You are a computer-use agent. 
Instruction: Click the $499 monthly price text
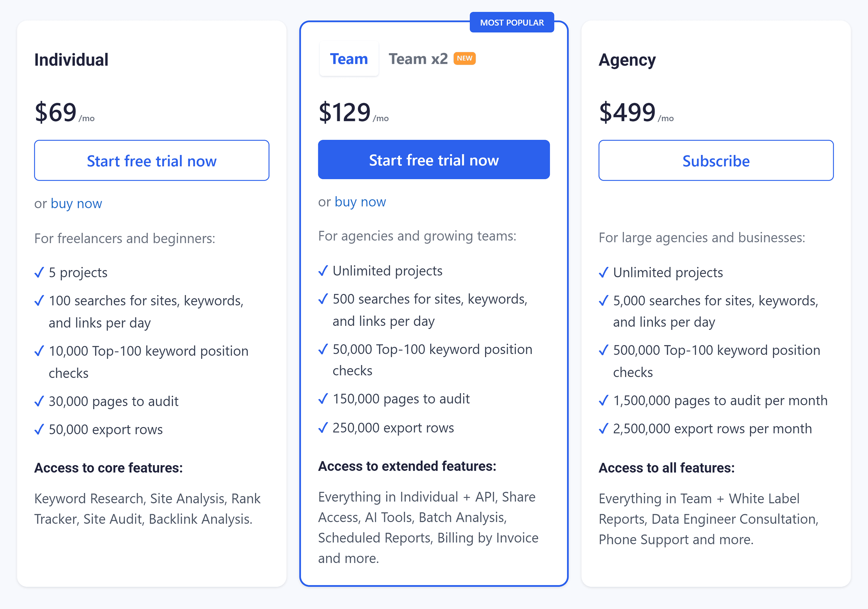click(628, 112)
